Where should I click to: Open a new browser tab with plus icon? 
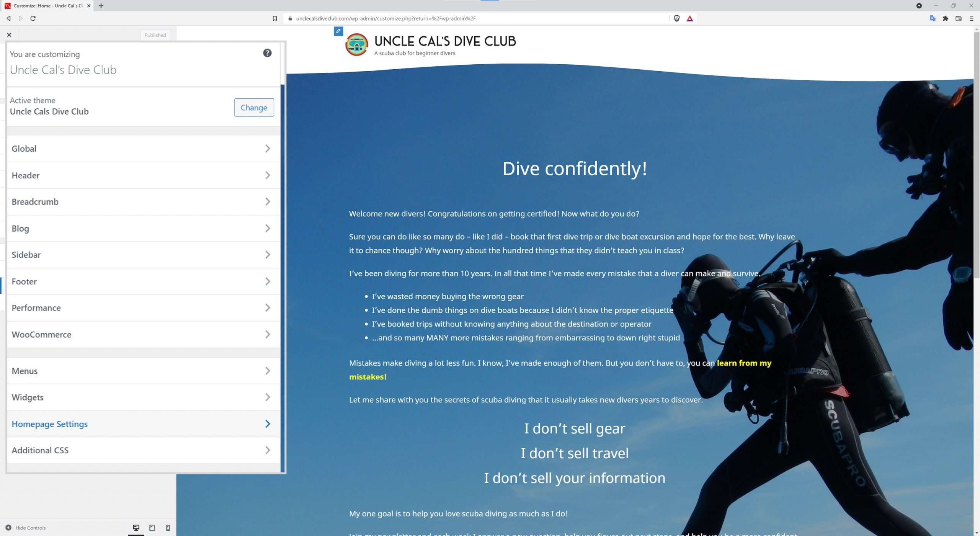click(101, 6)
